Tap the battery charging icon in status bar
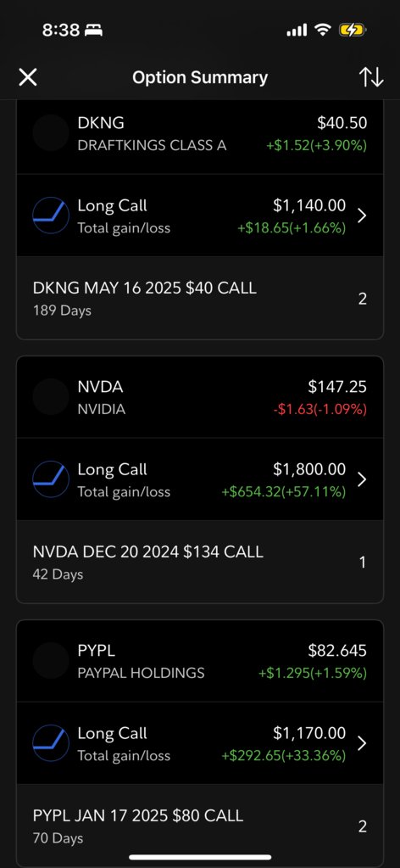 353,30
